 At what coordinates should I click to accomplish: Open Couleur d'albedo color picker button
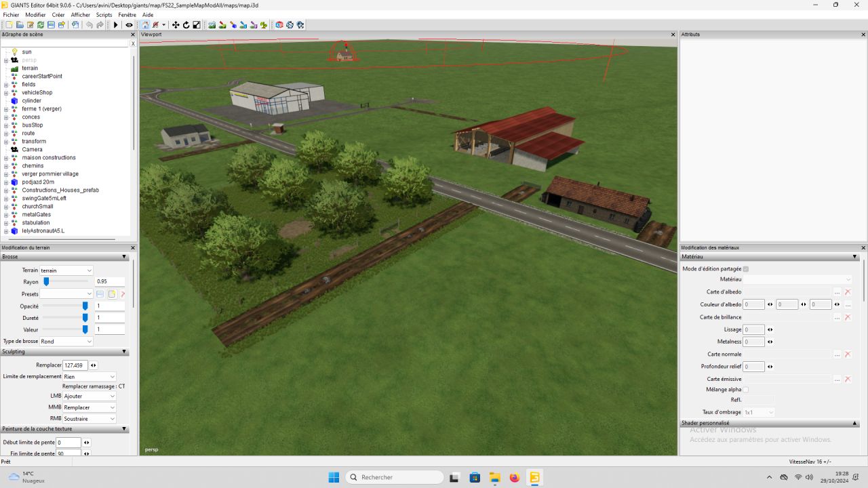(x=848, y=304)
